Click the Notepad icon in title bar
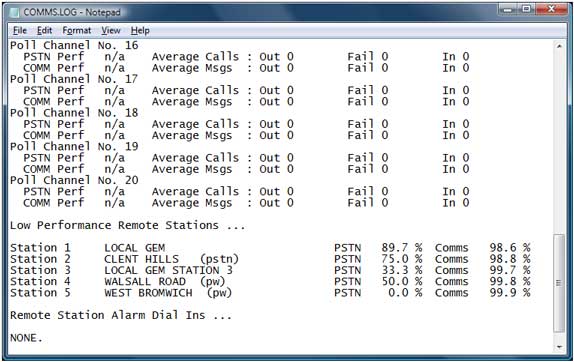This screenshot has width=574, height=362. [x=14, y=12]
